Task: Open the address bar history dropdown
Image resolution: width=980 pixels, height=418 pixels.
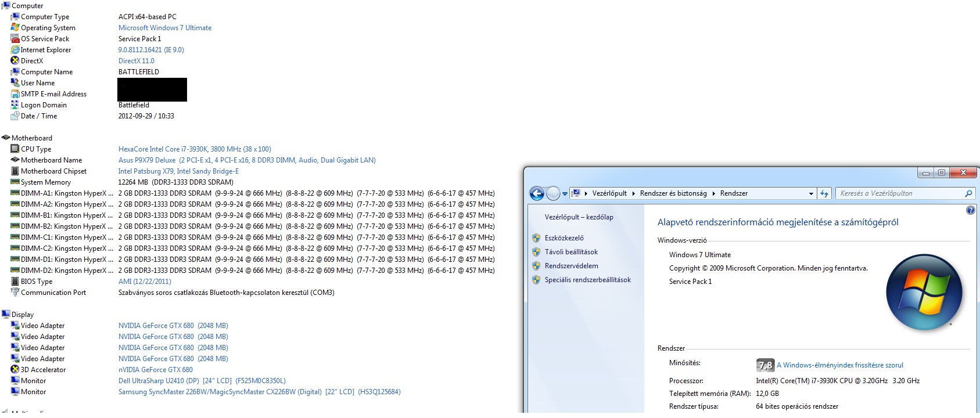Action: click(x=811, y=193)
